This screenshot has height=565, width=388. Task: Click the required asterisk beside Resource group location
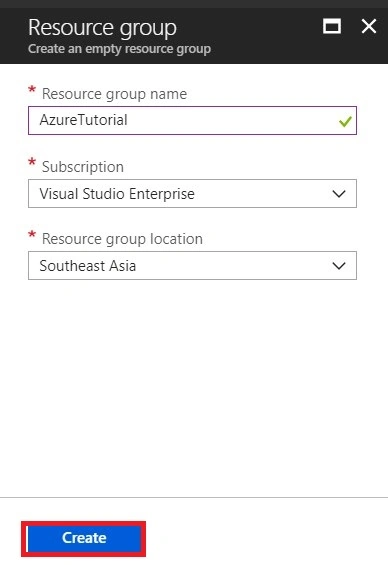(32, 235)
